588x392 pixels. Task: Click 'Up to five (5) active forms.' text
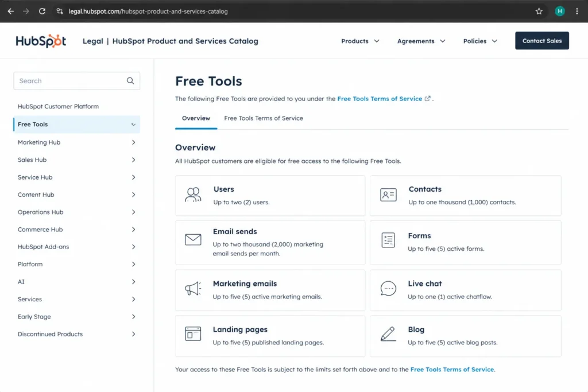pyautogui.click(x=446, y=249)
